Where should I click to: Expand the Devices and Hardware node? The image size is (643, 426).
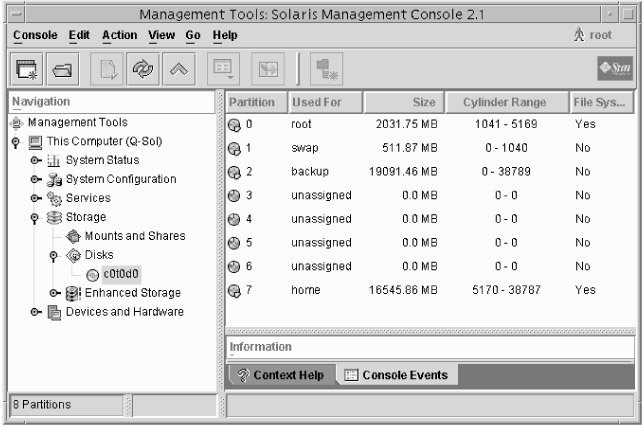(x=35, y=312)
